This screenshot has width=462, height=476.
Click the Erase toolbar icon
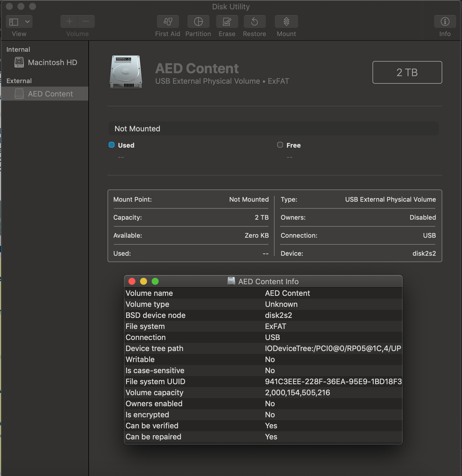(227, 22)
